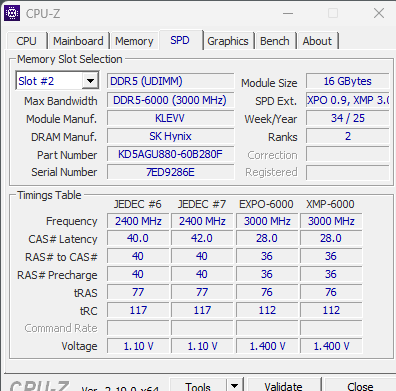
Task: Click the CPU-Z app icon in title bar
Action: [12, 13]
